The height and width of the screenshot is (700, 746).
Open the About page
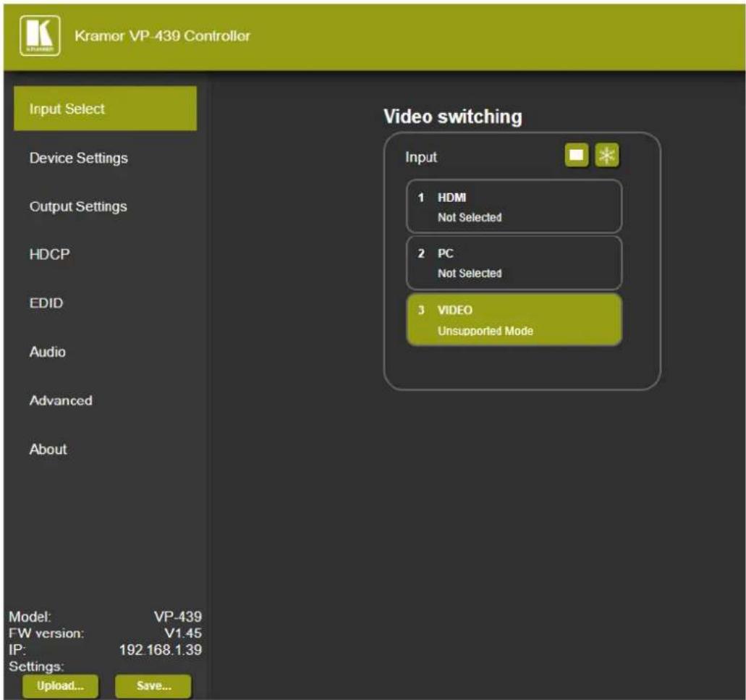coord(48,450)
